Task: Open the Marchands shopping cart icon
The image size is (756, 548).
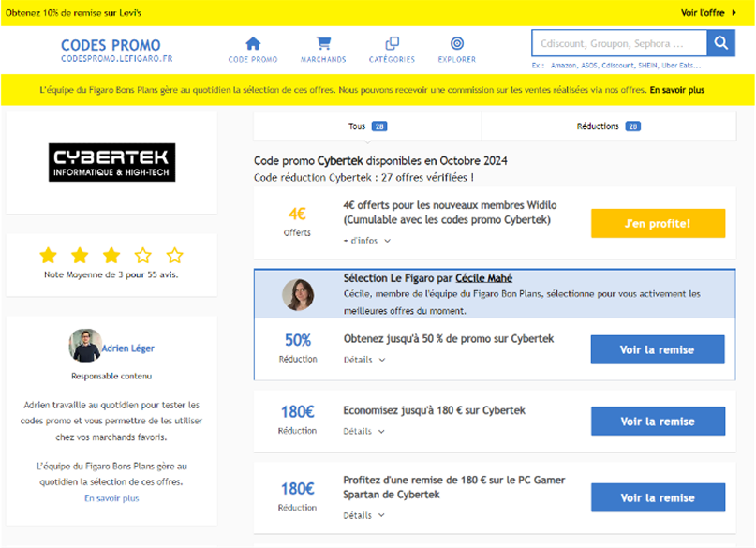Action: click(323, 43)
